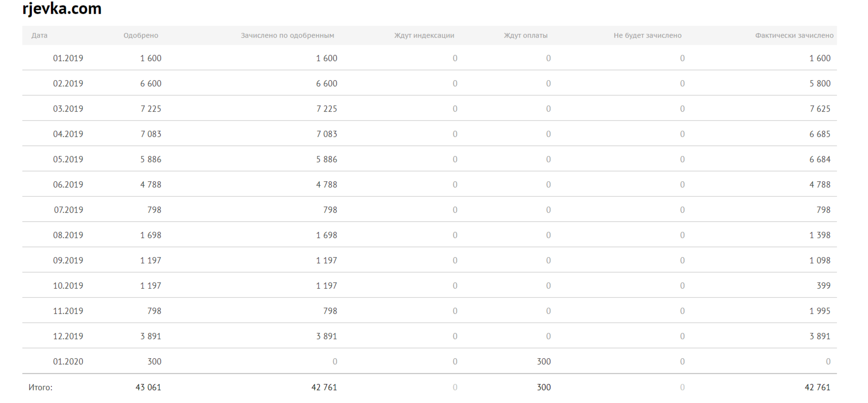Click the Не будет зачислено header

pos(647,35)
